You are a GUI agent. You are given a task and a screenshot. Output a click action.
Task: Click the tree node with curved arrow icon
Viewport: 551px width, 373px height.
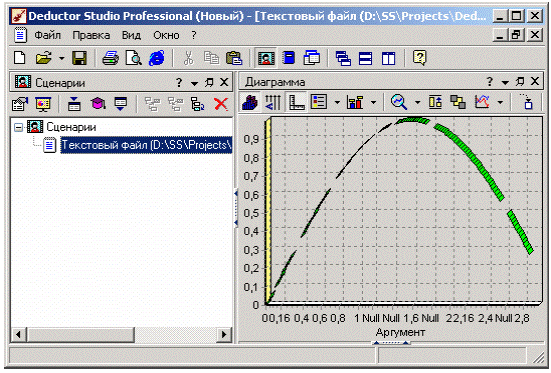click(x=197, y=104)
